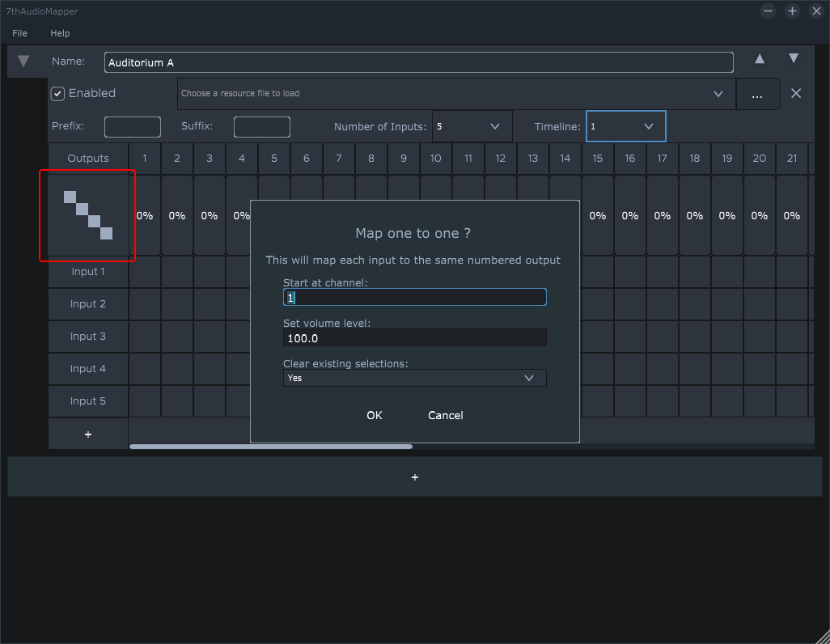Image resolution: width=830 pixels, height=644 pixels.
Task: Focus the Set volume level field
Action: [414, 338]
